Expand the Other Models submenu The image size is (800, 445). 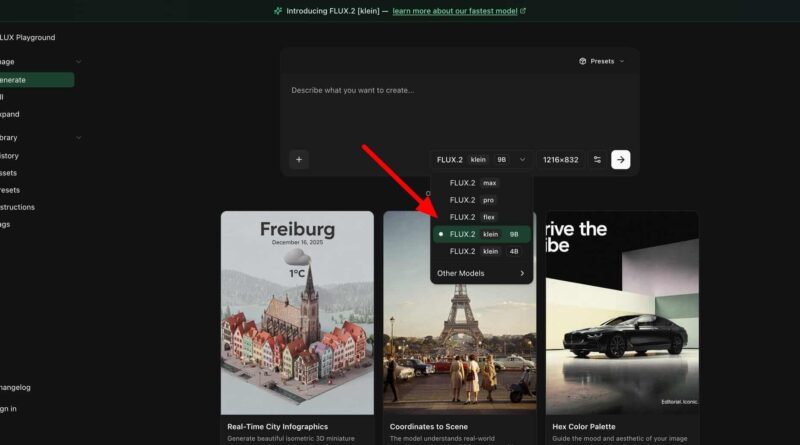481,273
